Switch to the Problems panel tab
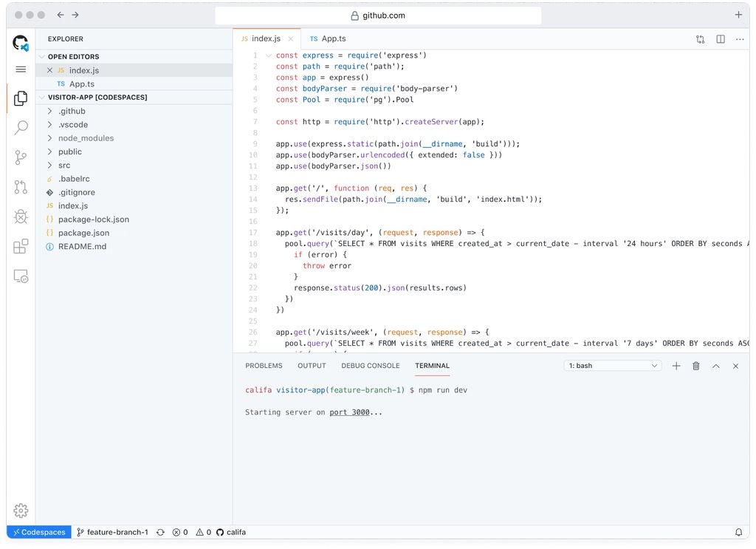Image resolution: width=756 pixels, height=549 pixels. [264, 366]
